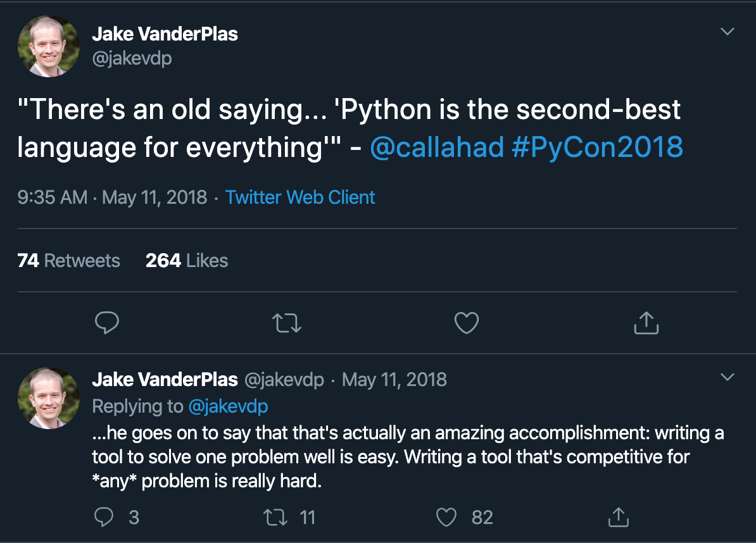This screenshot has width=756, height=543.
Task: Retweet the main tweet about Python
Action: tap(286, 323)
